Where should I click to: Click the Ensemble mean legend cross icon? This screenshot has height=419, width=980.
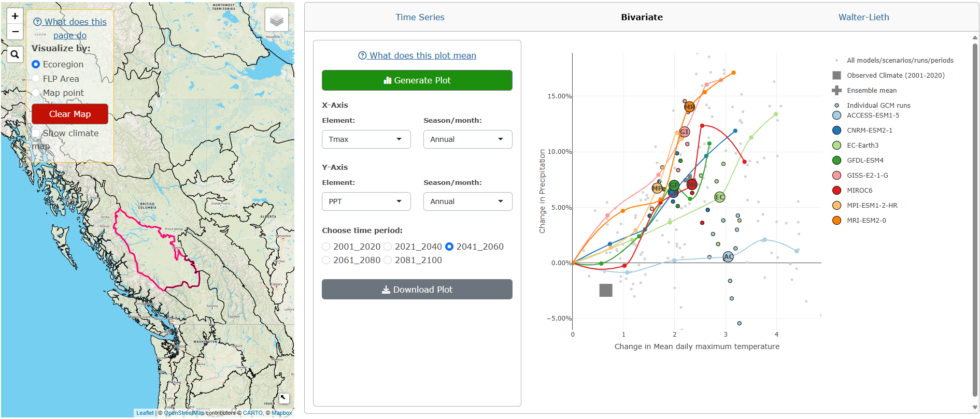pos(836,91)
